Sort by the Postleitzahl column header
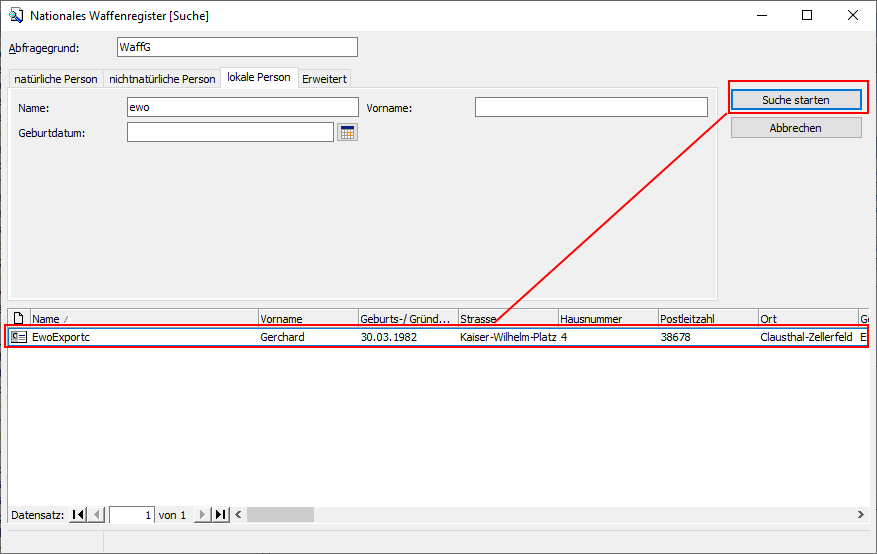This screenshot has width=877, height=554. tap(707, 319)
